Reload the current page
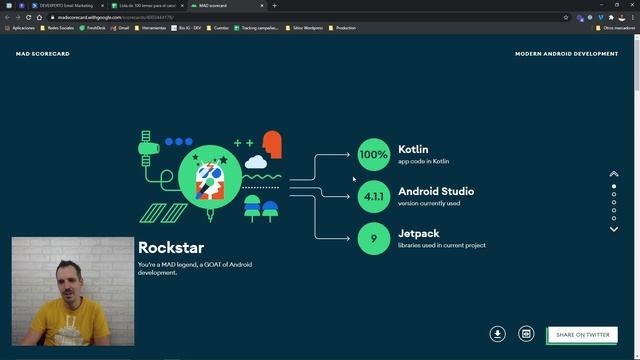 tap(29, 18)
